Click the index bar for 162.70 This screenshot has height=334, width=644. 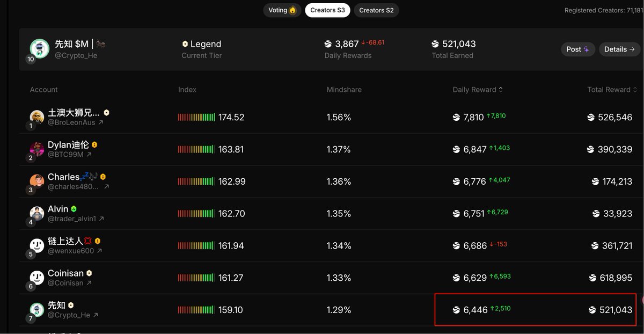196,214
